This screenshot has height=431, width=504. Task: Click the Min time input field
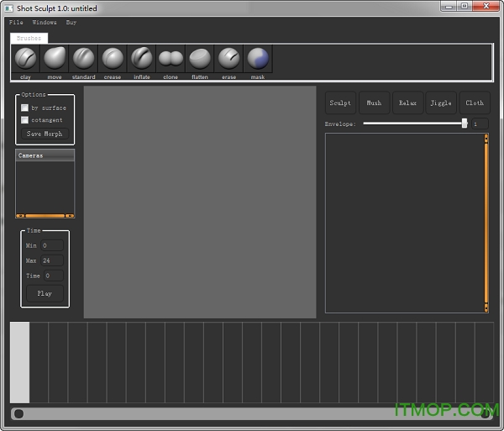click(x=52, y=245)
